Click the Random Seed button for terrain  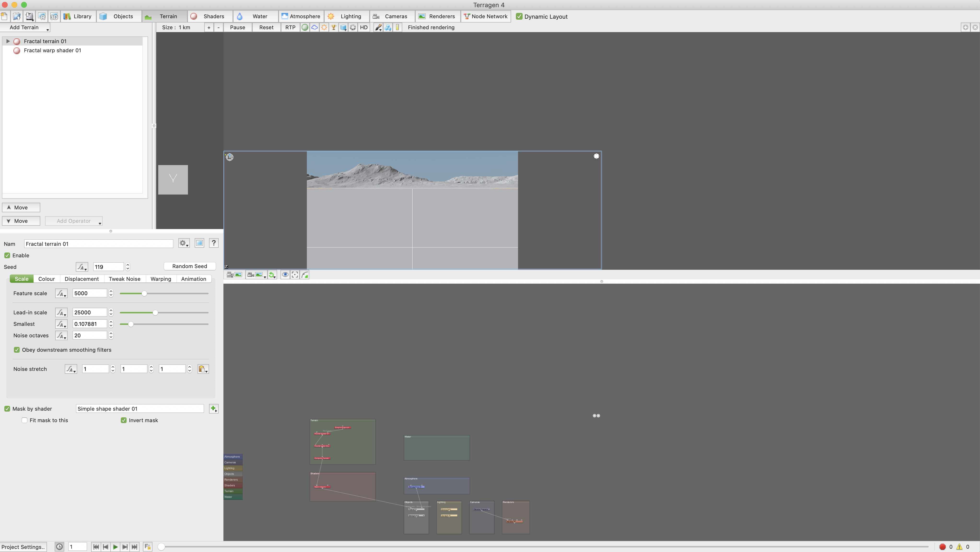pos(189,266)
